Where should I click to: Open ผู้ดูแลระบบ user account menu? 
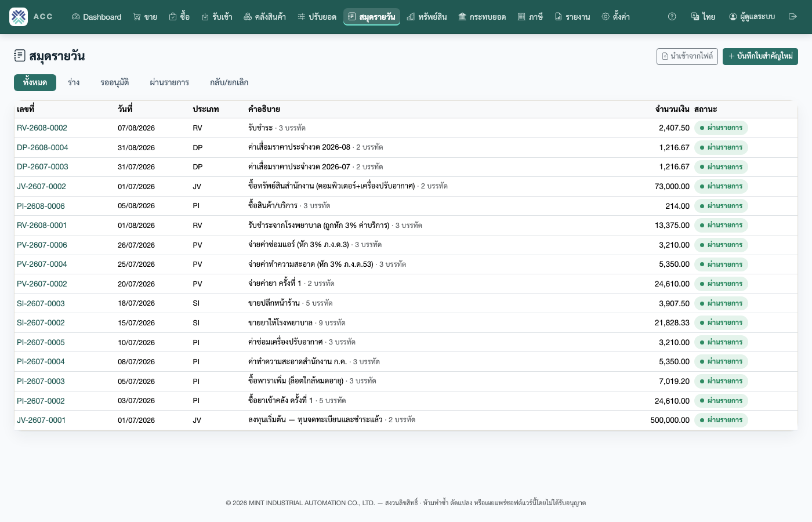point(752,17)
